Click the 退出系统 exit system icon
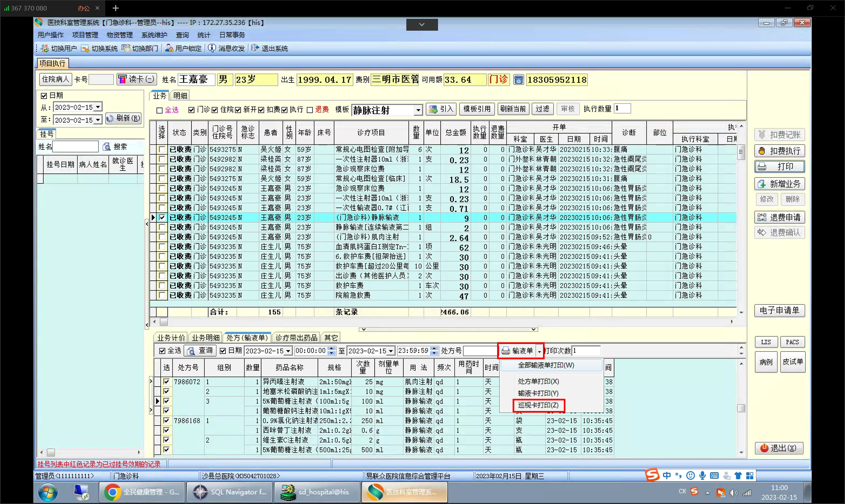This screenshot has width=845, height=504. (255, 48)
